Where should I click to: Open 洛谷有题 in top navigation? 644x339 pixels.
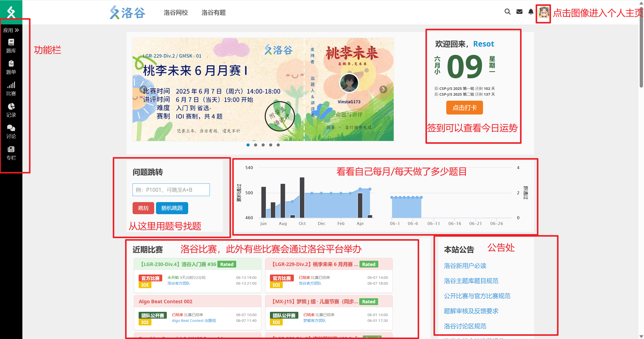click(213, 13)
